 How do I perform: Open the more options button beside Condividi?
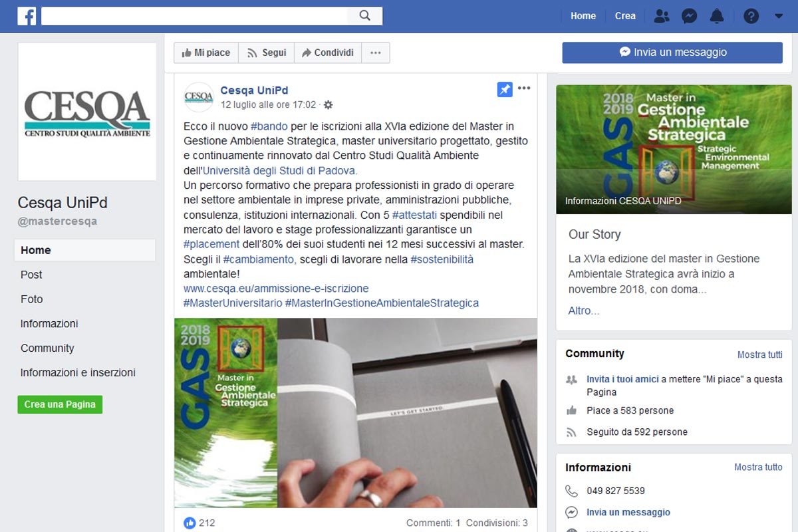pos(376,53)
